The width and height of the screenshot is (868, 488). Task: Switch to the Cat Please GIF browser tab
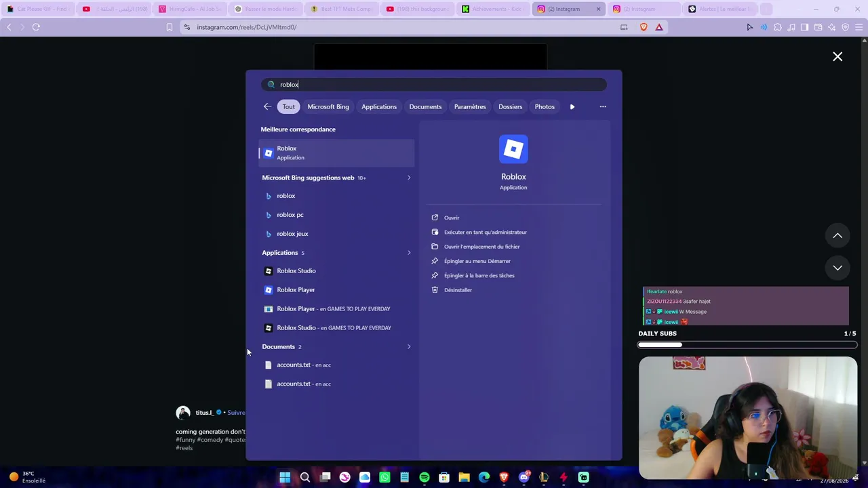click(x=37, y=9)
